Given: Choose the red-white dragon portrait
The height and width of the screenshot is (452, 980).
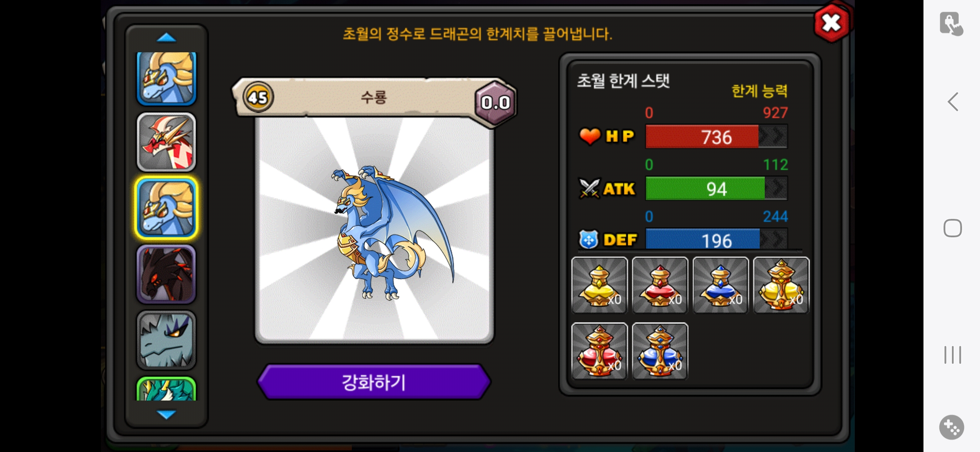Looking at the screenshot, I should pos(166,142).
